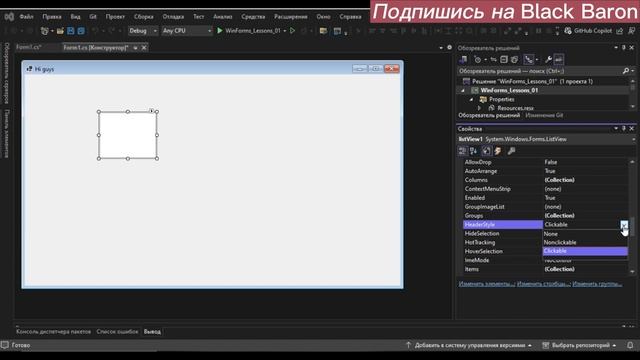Open Property Pages wrench icon in Properties
This screenshot has height=360, width=640.
[511, 151]
